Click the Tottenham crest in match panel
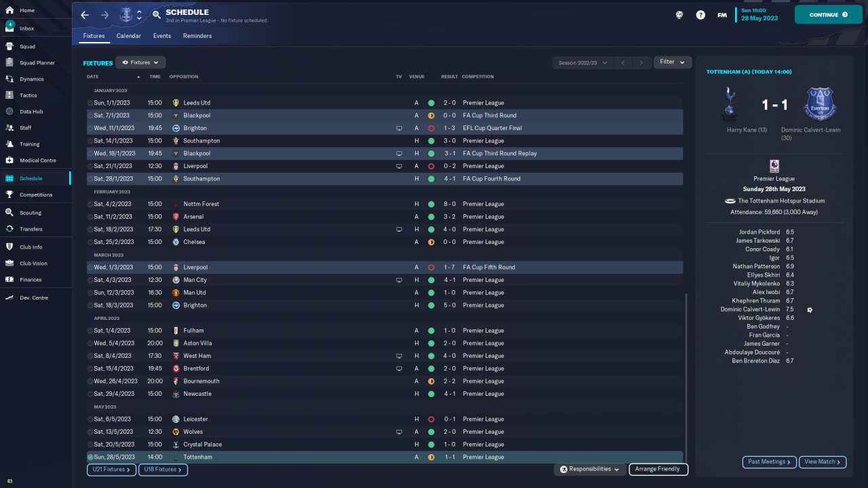This screenshot has height=488, width=868. coord(730,104)
